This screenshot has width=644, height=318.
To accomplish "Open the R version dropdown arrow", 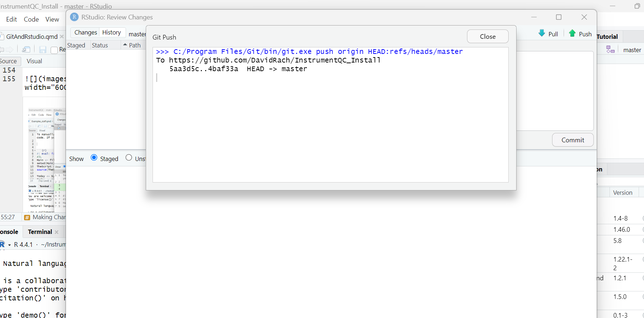I will coord(9,245).
